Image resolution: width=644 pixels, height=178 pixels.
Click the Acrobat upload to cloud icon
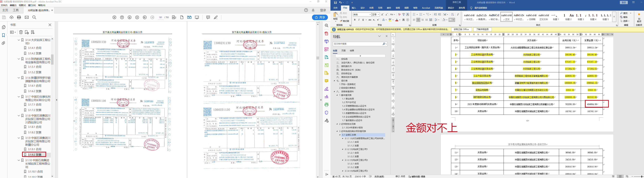pos(12,17)
